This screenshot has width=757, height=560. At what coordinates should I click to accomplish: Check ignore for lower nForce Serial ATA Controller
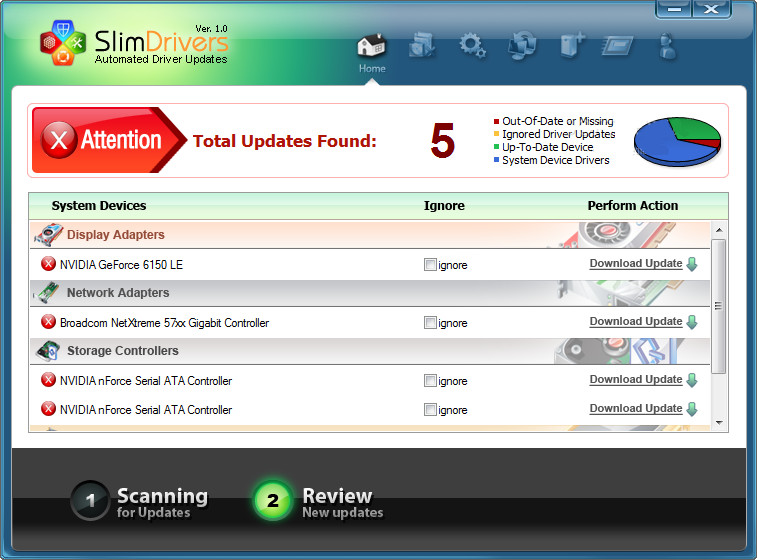click(430, 409)
